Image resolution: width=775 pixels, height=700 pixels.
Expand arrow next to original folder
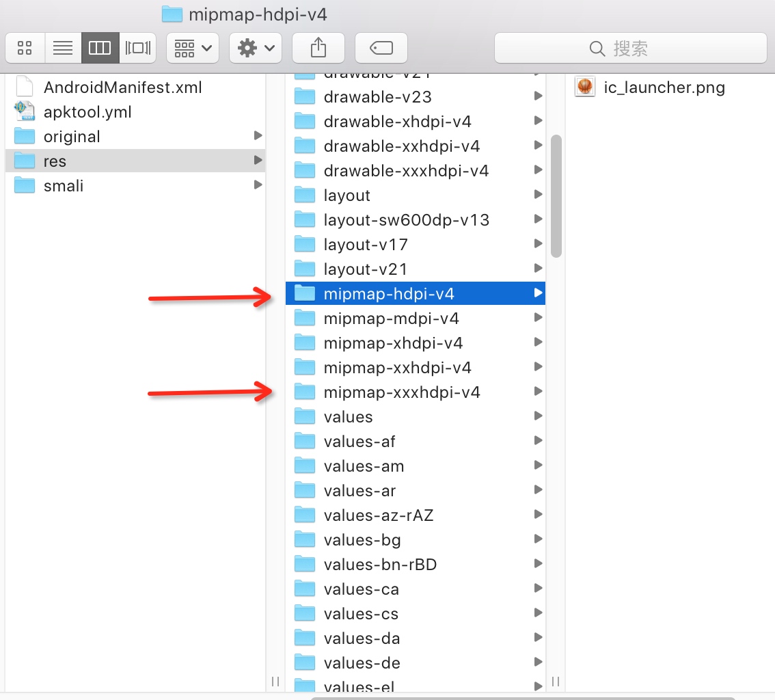coord(258,135)
